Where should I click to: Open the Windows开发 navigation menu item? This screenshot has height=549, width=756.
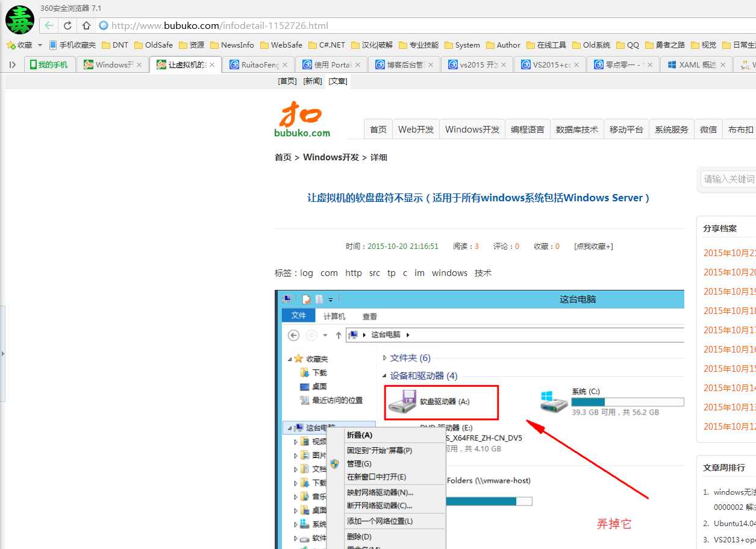tap(472, 129)
